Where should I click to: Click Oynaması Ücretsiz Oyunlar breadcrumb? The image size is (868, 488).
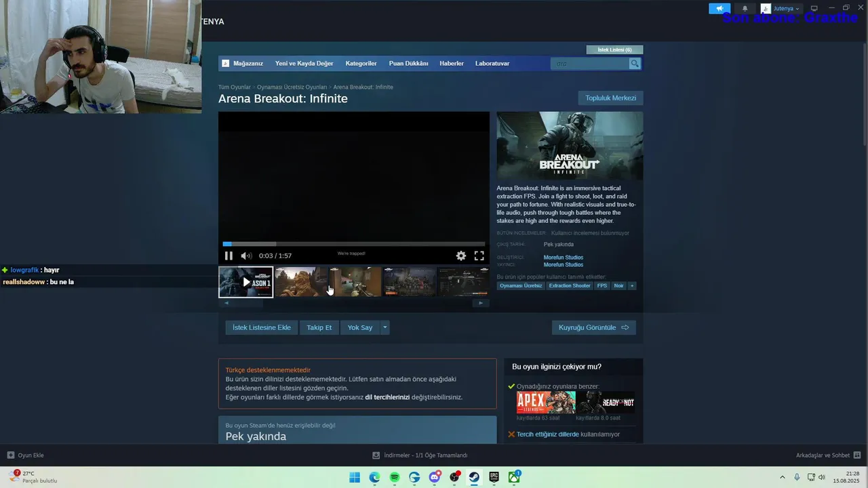coord(292,87)
